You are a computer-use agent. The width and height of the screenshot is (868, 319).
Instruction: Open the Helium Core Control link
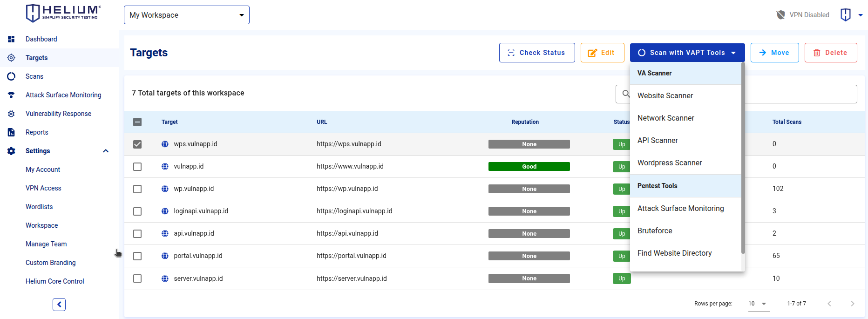(55, 281)
